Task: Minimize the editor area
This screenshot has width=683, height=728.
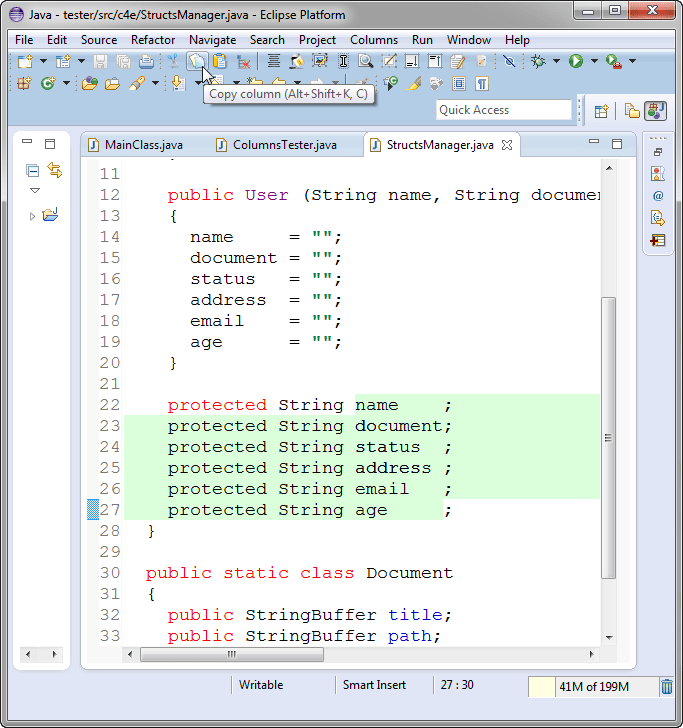Action: pos(594,141)
